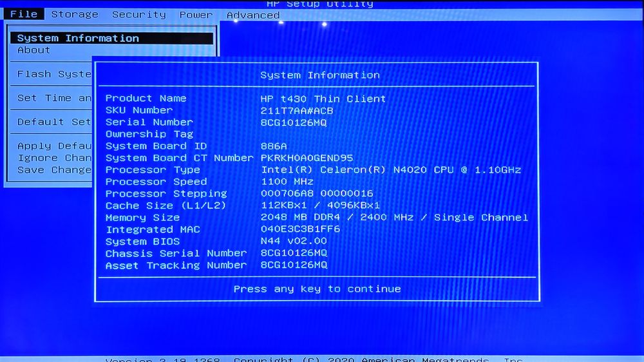Click the Press any key to continue prompt
Image resolution: width=644 pixels, height=362 pixels.
[317, 289]
